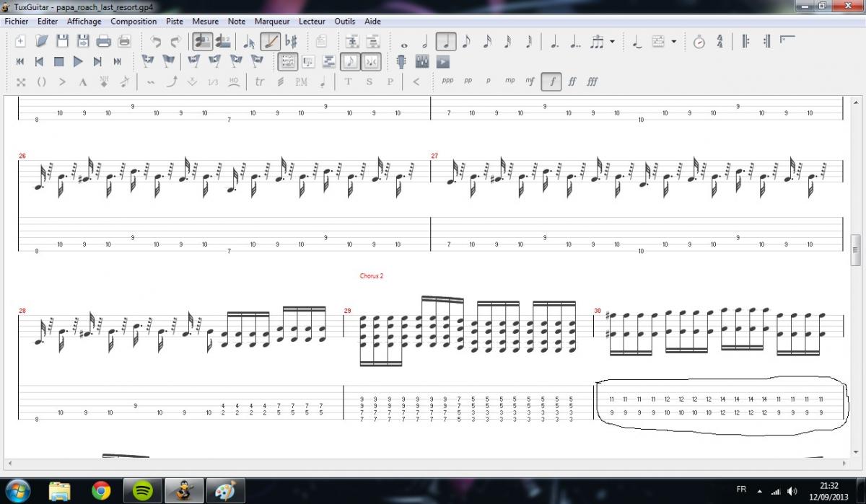
Task: Select voice 1 toggle
Action: 202,41
